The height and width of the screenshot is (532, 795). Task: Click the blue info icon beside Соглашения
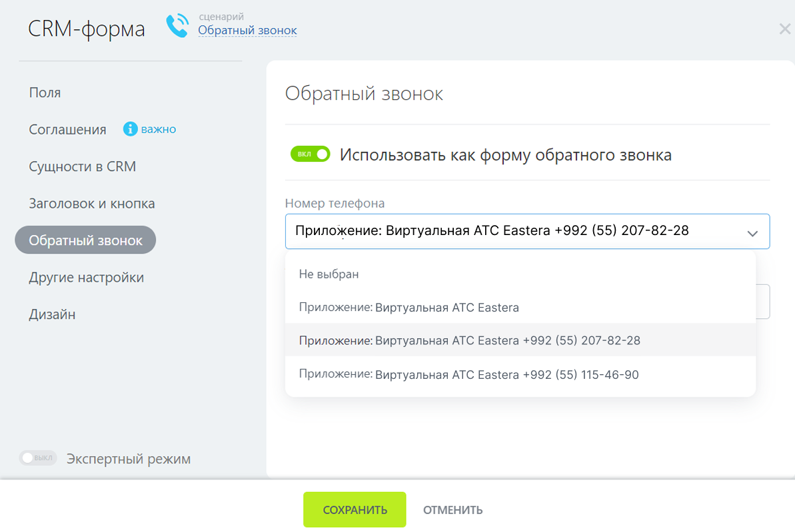point(131,129)
